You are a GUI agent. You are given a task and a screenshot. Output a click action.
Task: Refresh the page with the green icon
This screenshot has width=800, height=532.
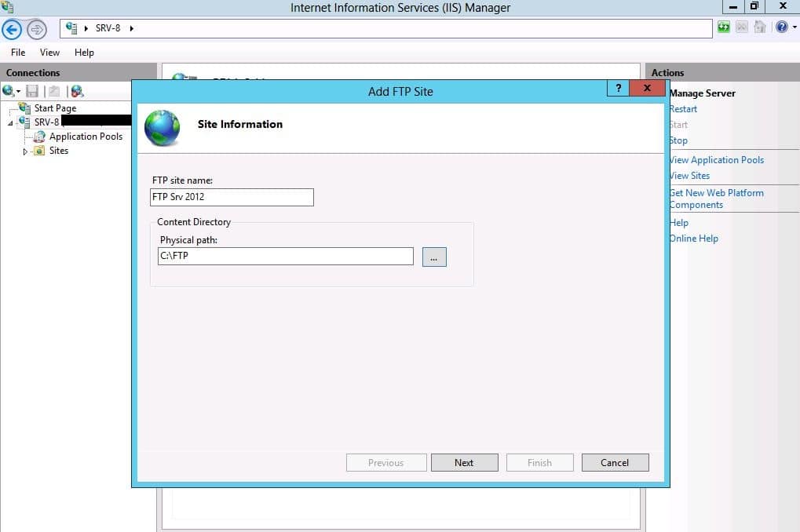click(724, 27)
